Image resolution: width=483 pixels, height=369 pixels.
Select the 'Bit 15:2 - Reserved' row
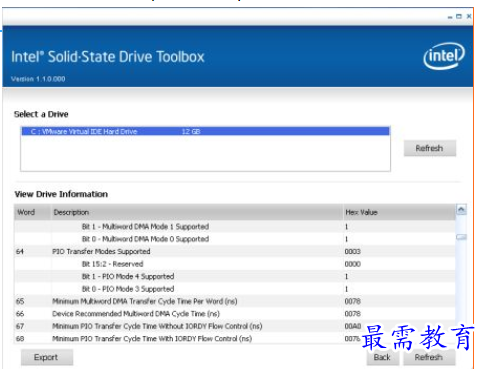235,264
